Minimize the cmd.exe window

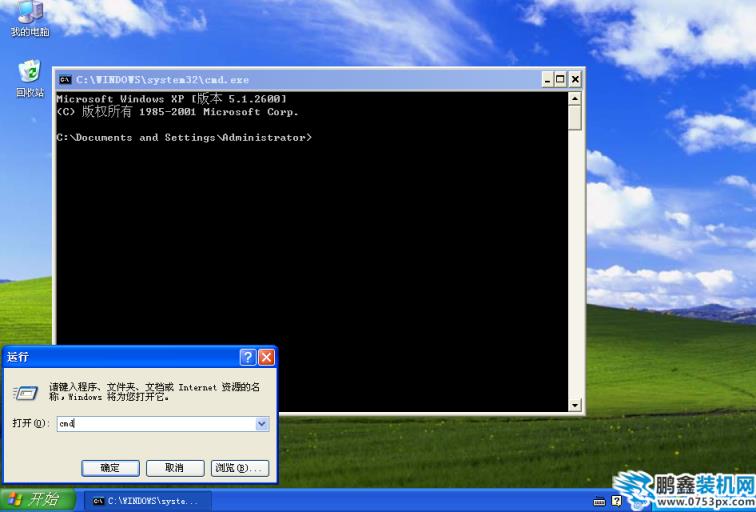click(547, 79)
